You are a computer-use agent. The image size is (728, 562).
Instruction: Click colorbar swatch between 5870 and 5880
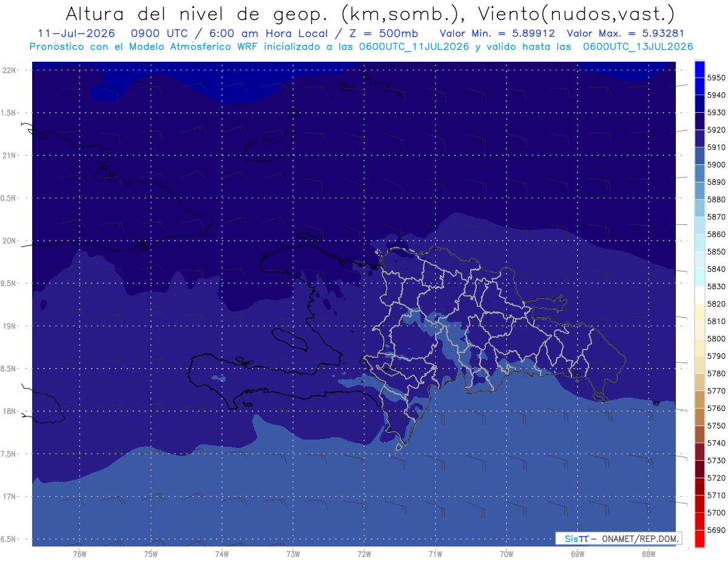699,209
